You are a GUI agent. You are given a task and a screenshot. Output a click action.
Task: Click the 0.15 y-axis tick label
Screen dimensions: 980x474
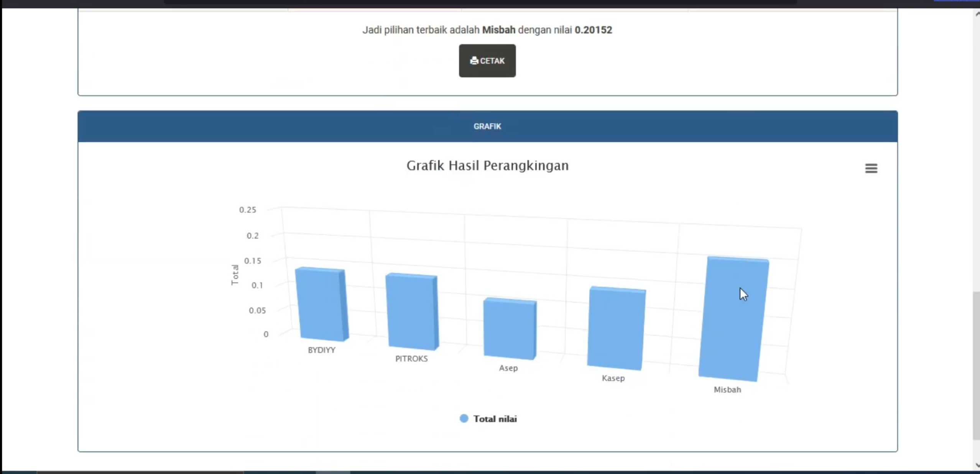[x=253, y=261]
